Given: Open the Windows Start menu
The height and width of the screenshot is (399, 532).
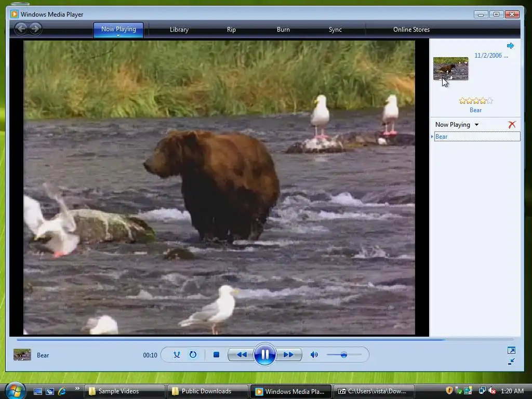Looking at the screenshot, I should coord(15,391).
